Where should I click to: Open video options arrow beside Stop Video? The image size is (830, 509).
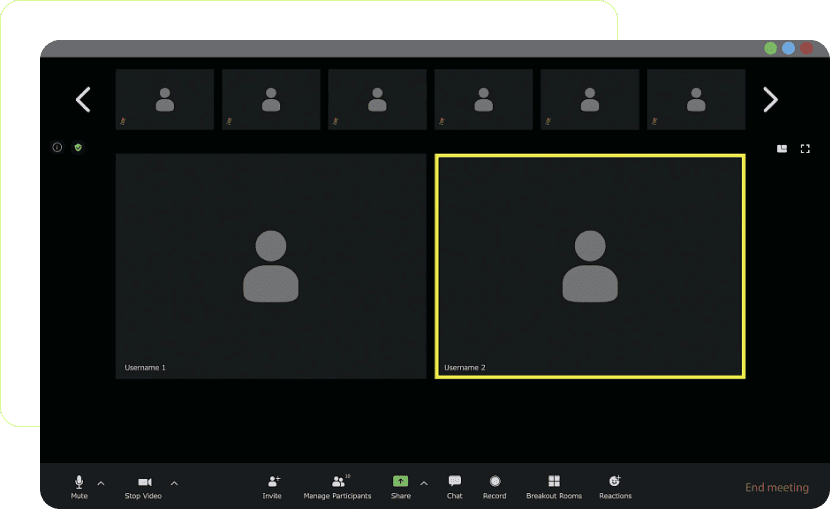[x=174, y=483]
